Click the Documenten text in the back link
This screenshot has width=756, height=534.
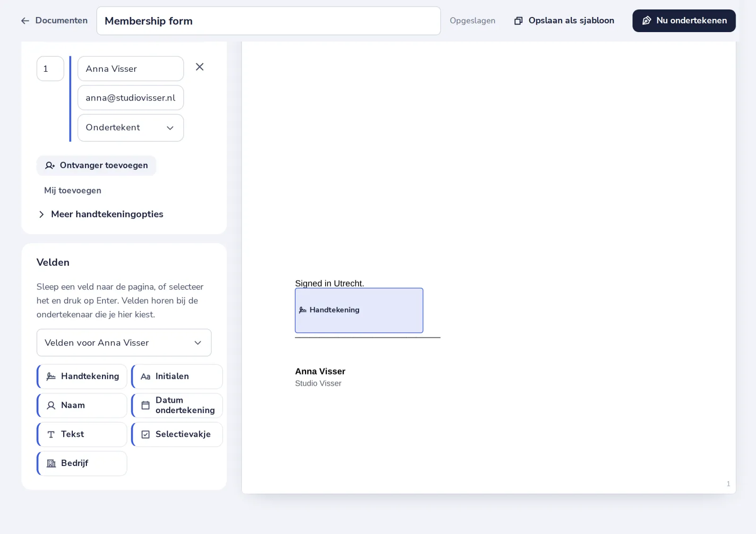(x=61, y=20)
